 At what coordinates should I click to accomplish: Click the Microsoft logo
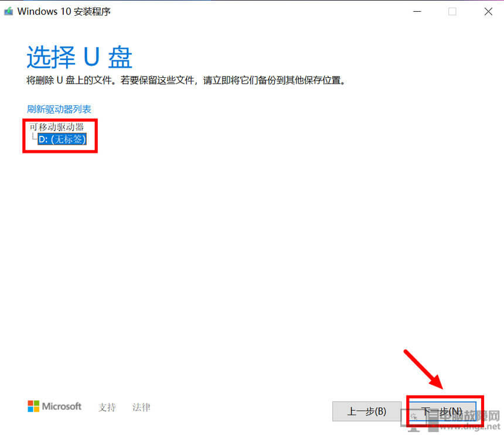click(55, 406)
